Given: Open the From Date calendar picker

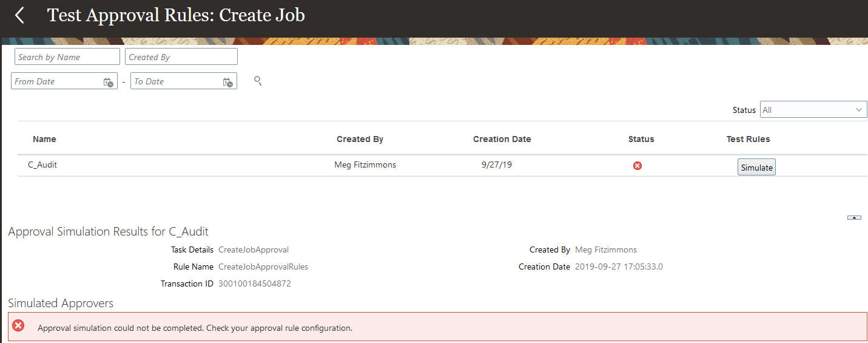Looking at the screenshot, I should [x=108, y=82].
